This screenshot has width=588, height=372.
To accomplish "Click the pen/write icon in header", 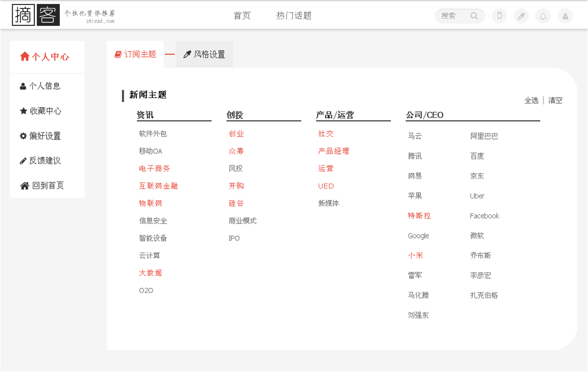I will (521, 16).
